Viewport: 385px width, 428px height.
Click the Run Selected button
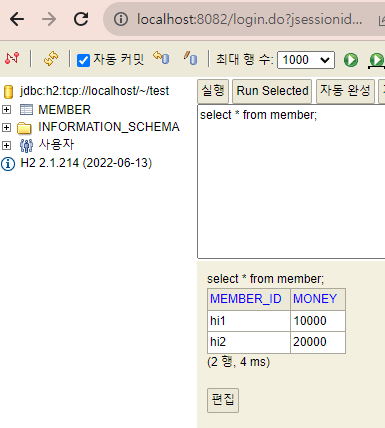[x=272, y=91]
